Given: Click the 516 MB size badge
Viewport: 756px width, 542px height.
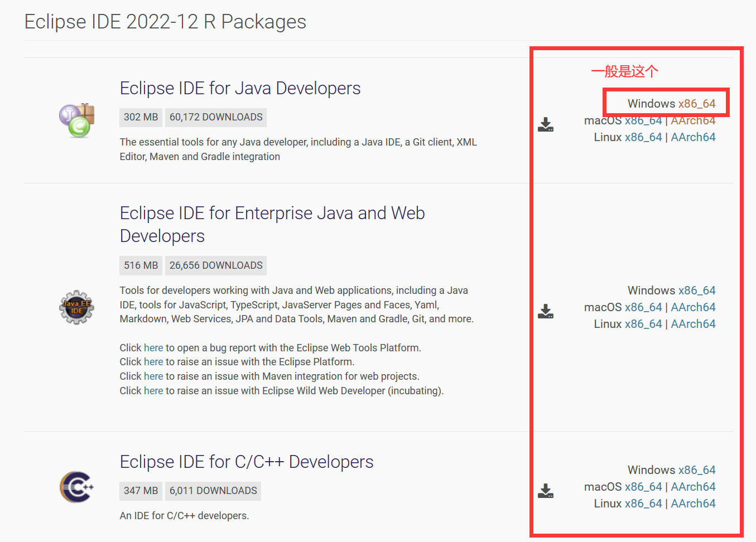Looking at the screenshot, I should pos(141,265).
